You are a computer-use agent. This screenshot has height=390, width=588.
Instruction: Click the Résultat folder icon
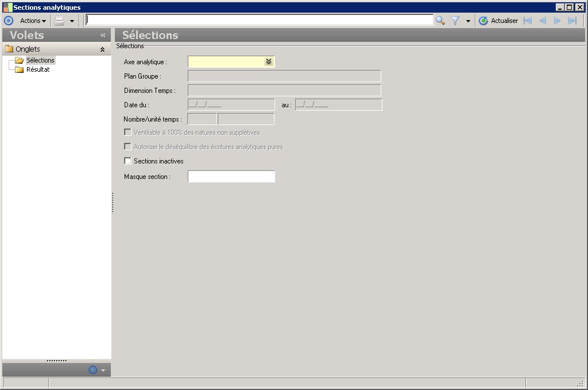point(19,69)
